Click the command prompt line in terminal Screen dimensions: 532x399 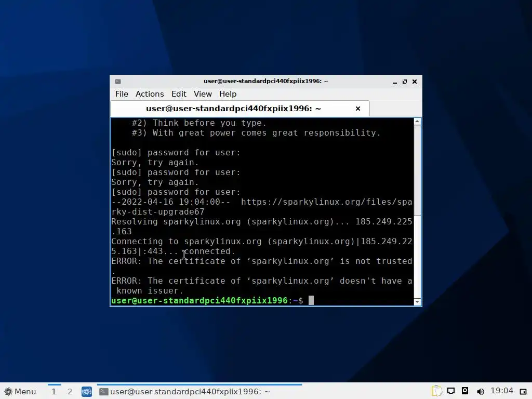click(x=212, y=301)
